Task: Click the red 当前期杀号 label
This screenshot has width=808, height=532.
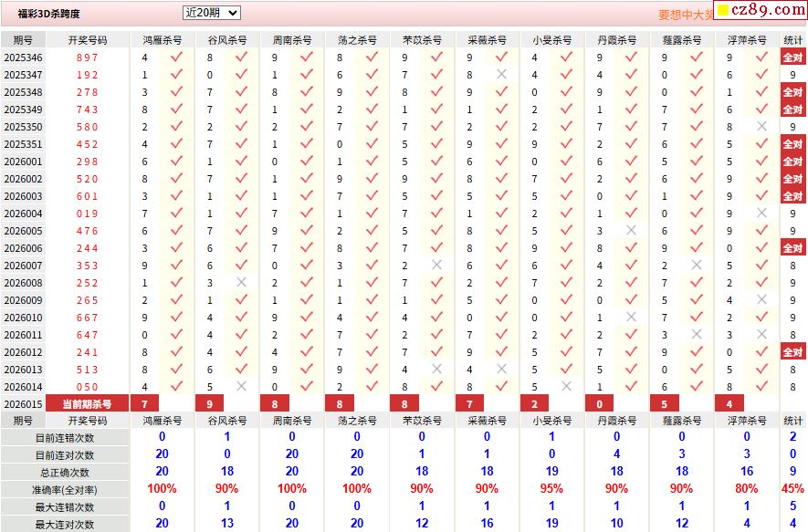Action: click(87, 403)
